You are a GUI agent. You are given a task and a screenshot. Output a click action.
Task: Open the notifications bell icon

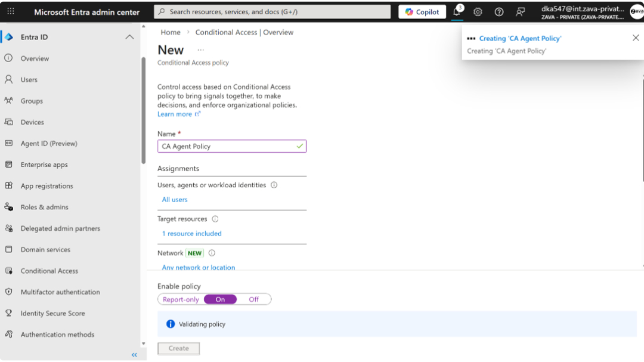pos(457,11)
